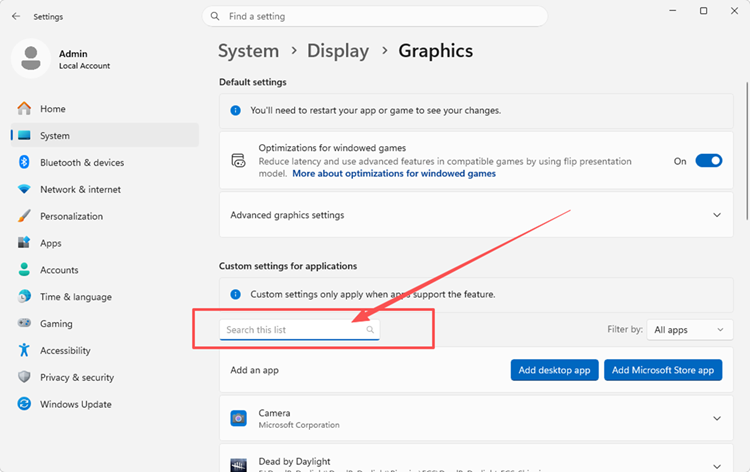Click the Camera app icon
The height and width of the screenshot is (472, 750).
238,418
